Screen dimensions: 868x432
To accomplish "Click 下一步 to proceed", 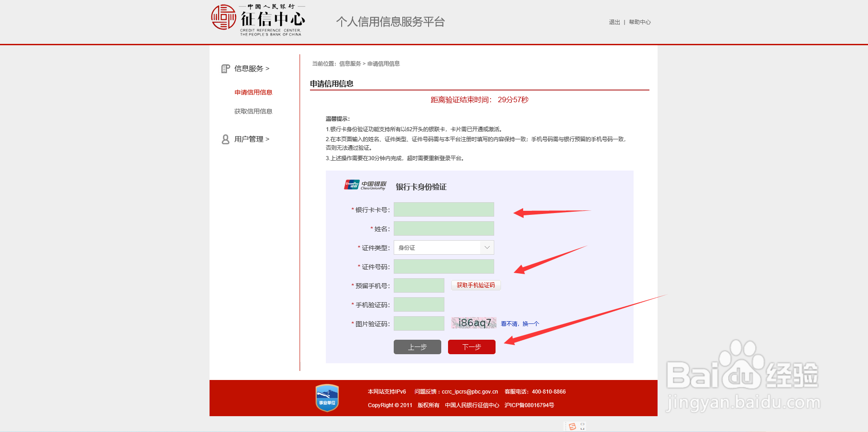I will 471,347.
